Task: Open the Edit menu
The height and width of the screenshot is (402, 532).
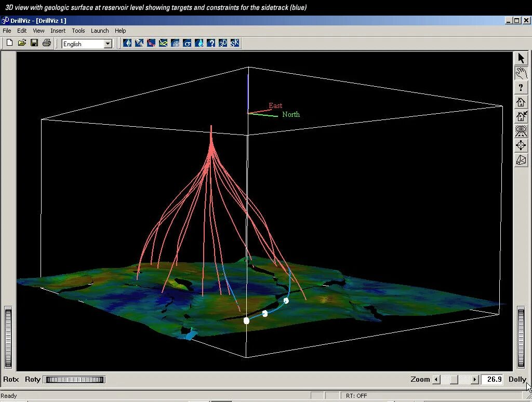Action: [22, 31]
